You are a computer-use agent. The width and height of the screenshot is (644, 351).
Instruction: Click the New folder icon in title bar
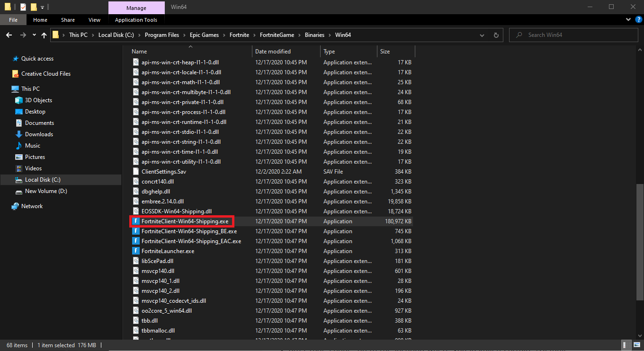[x=34, y=7]
